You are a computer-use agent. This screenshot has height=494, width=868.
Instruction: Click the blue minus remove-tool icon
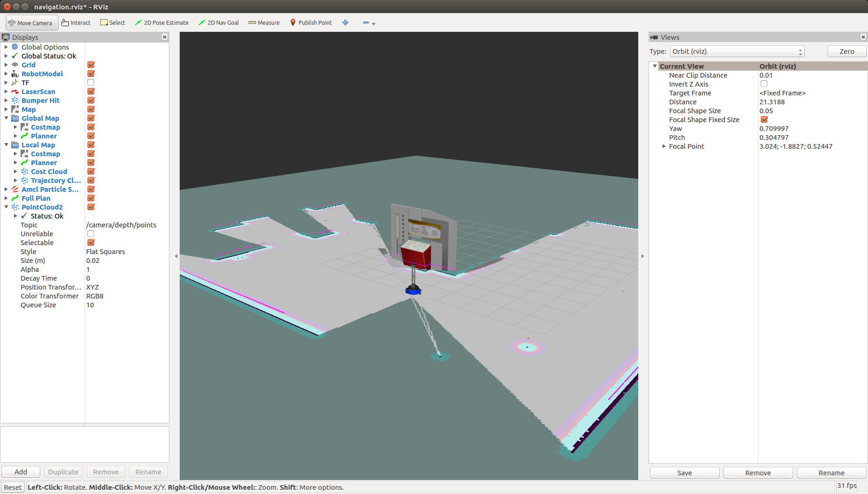[x=366, y=22]
